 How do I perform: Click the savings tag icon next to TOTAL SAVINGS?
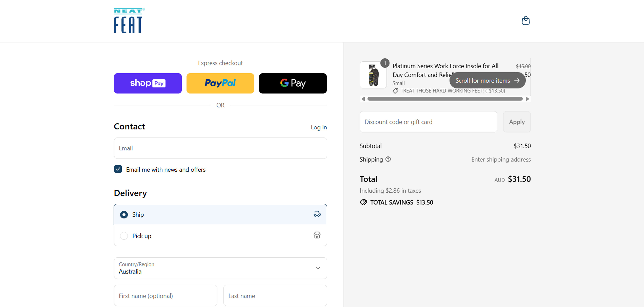click(363, 202)
